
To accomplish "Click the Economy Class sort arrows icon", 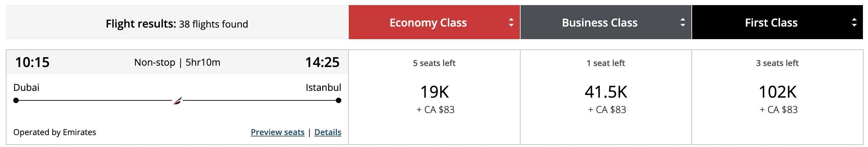I will pyautogui.click(x=511, y=22).
